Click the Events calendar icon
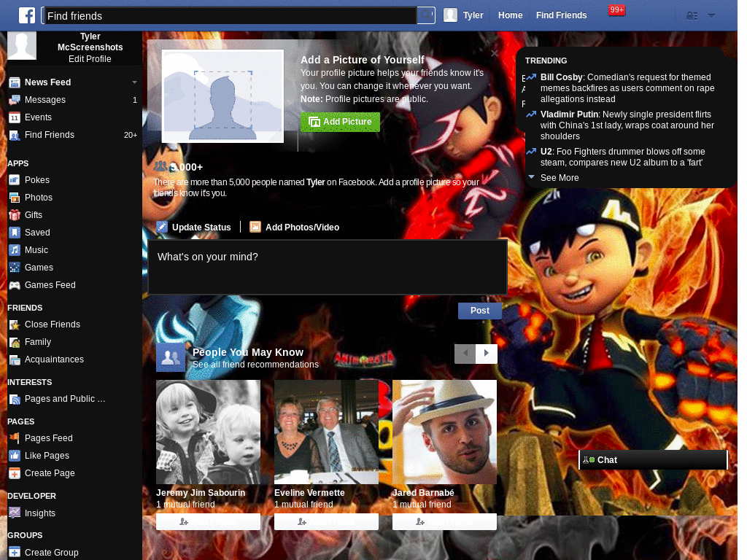Screen dimensions: 747x560 tap(15, 117)
